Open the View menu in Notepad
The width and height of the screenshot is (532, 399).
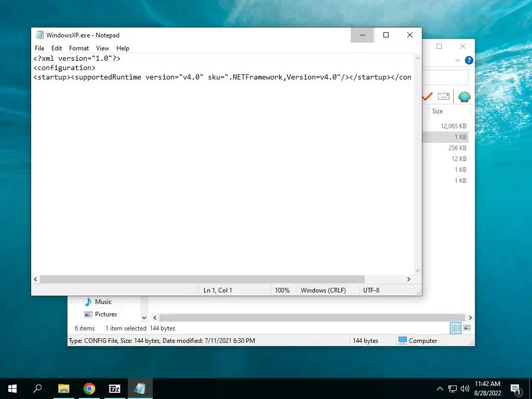pos(102,48)
